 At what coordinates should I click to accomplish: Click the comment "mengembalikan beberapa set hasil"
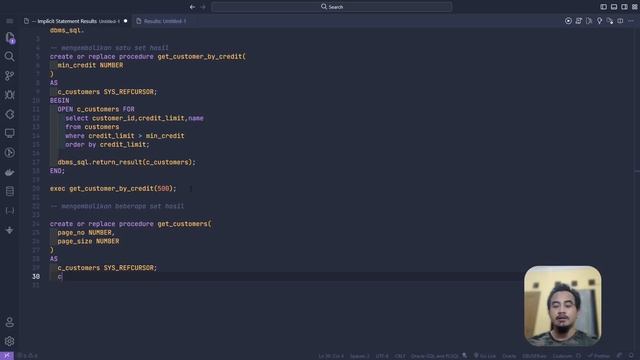point(122,206)
